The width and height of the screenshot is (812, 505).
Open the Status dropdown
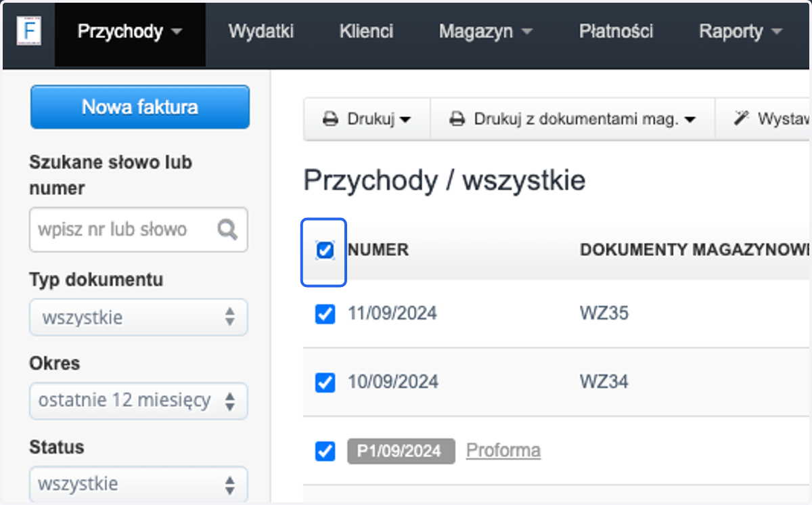tap(139, 484)
